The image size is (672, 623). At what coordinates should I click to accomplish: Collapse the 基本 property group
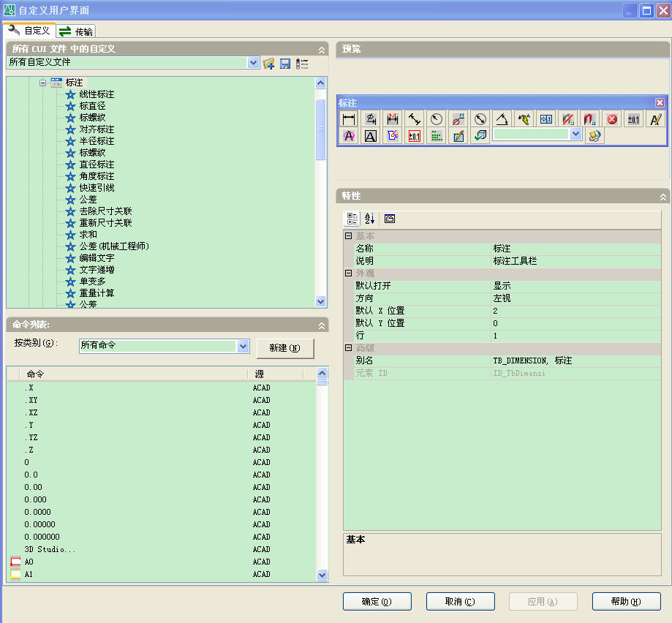click(x=348, y=235)
